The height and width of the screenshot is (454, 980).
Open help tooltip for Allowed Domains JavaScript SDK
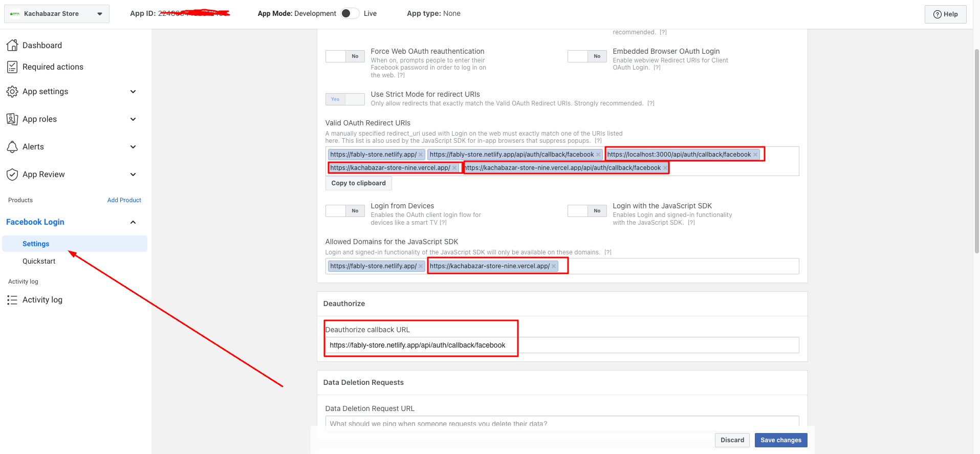(x=608, y=252)
